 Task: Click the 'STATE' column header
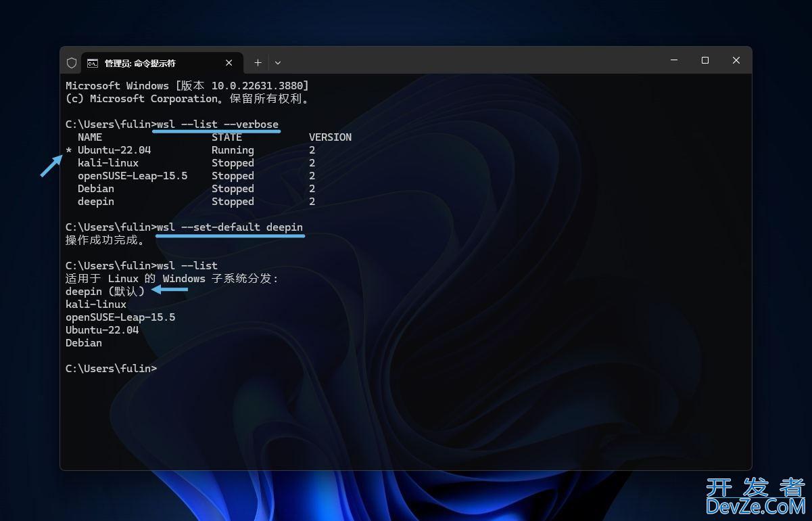click(226, 137)
